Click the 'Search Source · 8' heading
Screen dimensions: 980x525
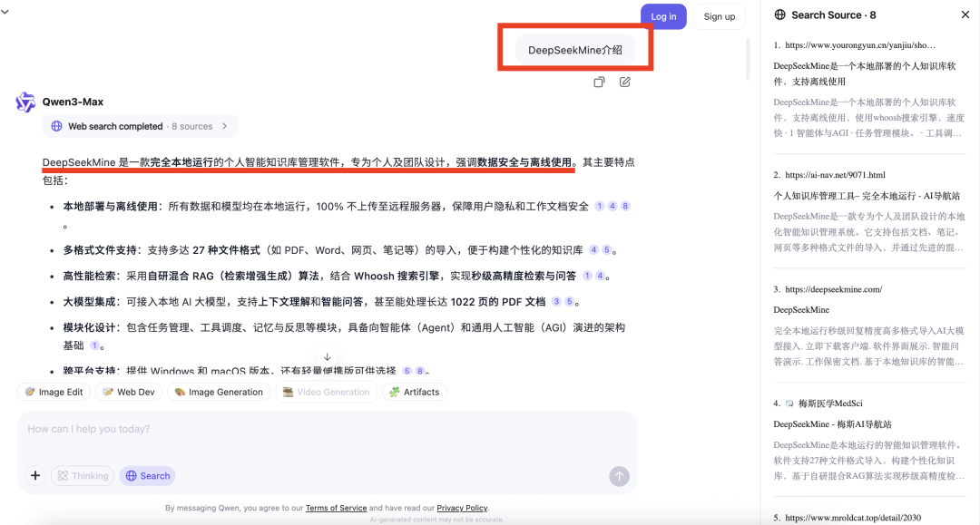click(833, 15)
